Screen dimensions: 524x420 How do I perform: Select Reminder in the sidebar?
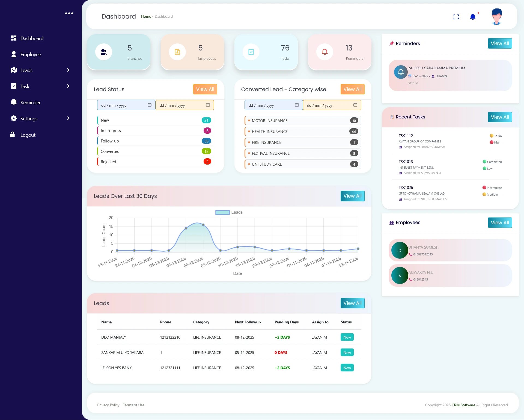30,102
